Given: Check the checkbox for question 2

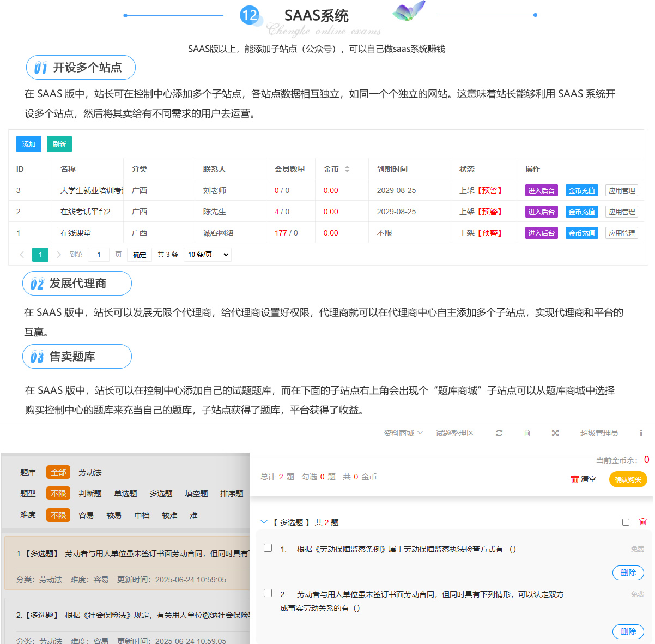Looking at the screenshot, I should (x=268, y=593).
